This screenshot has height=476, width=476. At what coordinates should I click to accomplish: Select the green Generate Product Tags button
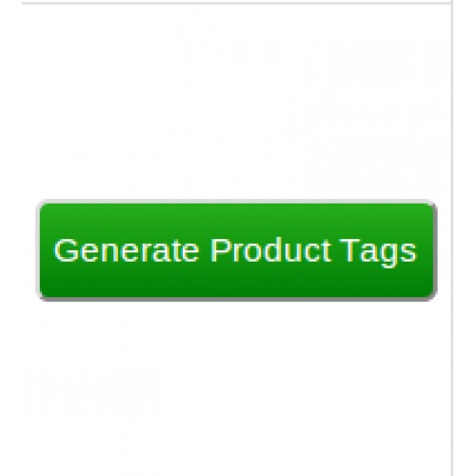pos(236,250)
